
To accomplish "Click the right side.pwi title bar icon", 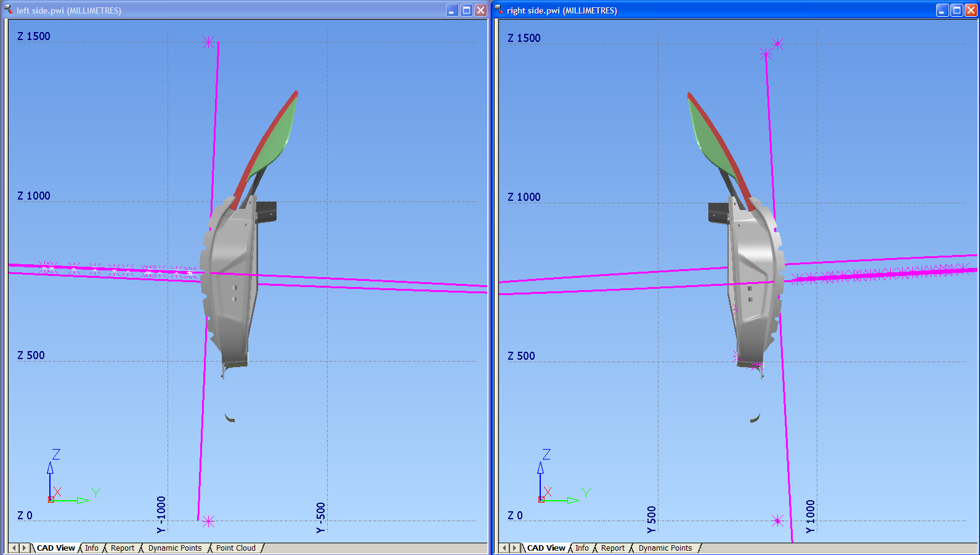I will coord(498,10).
